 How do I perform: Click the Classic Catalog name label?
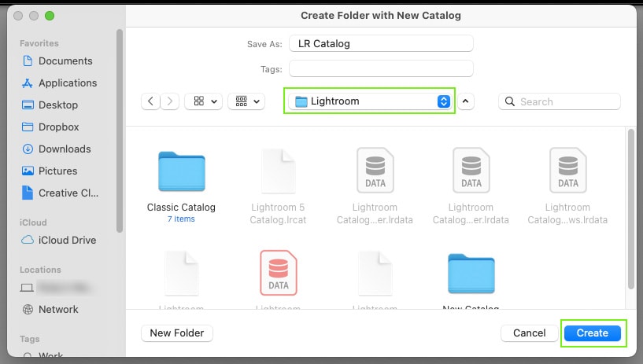pos(181,208)
